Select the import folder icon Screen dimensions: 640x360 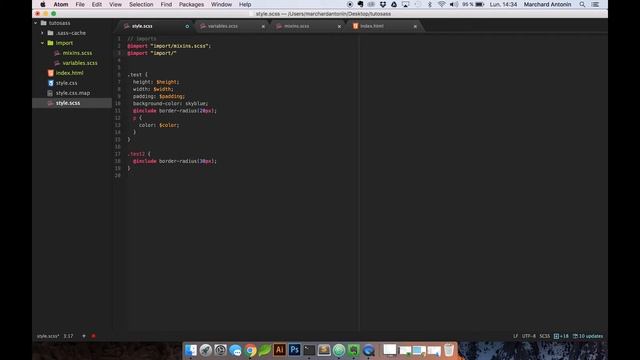pos(50,43)
